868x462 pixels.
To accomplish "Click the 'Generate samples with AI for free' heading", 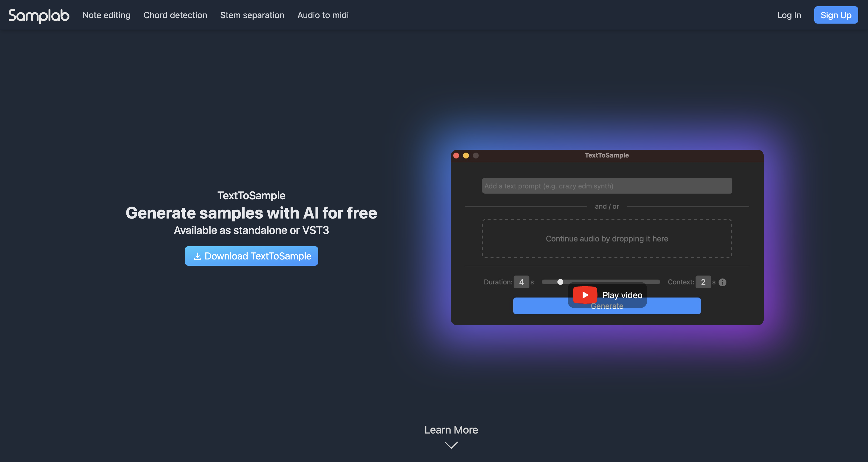I will (x=251, y=213).
